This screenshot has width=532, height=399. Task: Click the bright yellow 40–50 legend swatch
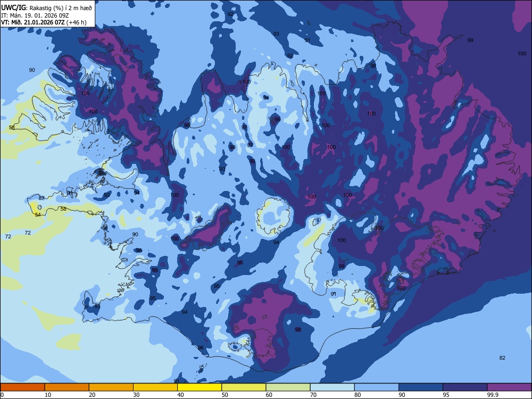coord(199,387)
